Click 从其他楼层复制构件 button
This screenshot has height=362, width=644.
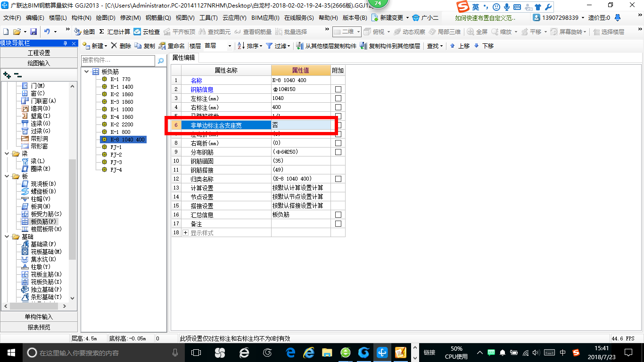pos(326,46)
